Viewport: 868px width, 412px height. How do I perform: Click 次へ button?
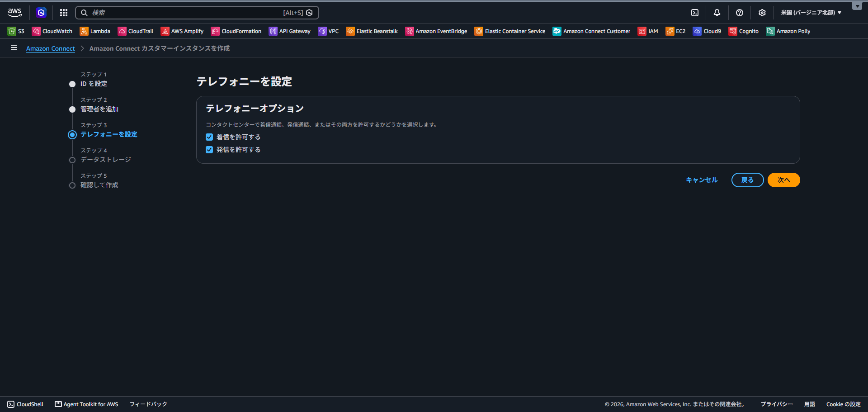(x=784, y=180)
